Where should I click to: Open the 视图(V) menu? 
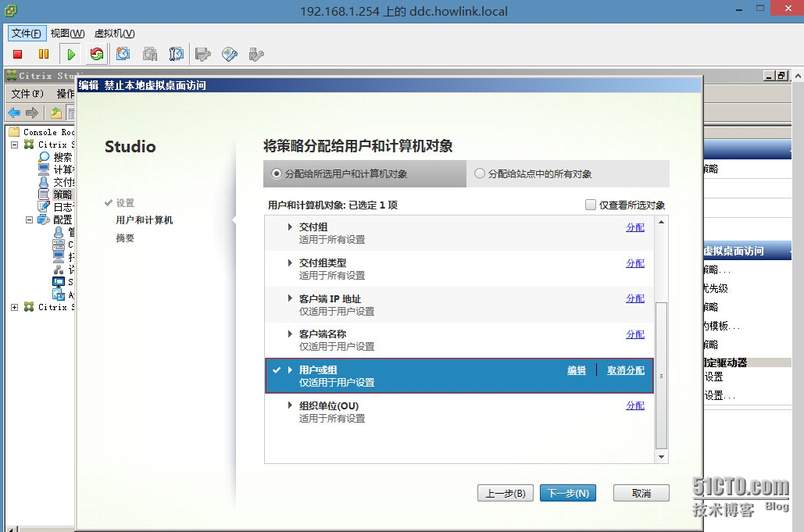(66, 33)
